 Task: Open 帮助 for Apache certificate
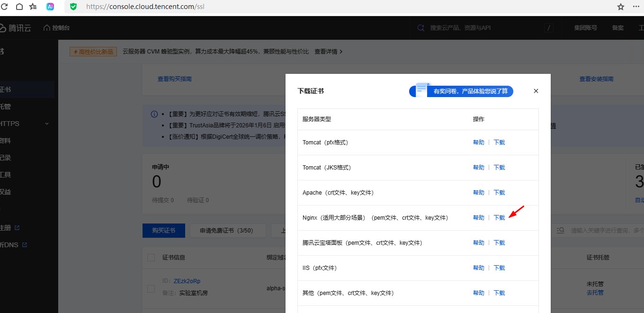(479, 192)
